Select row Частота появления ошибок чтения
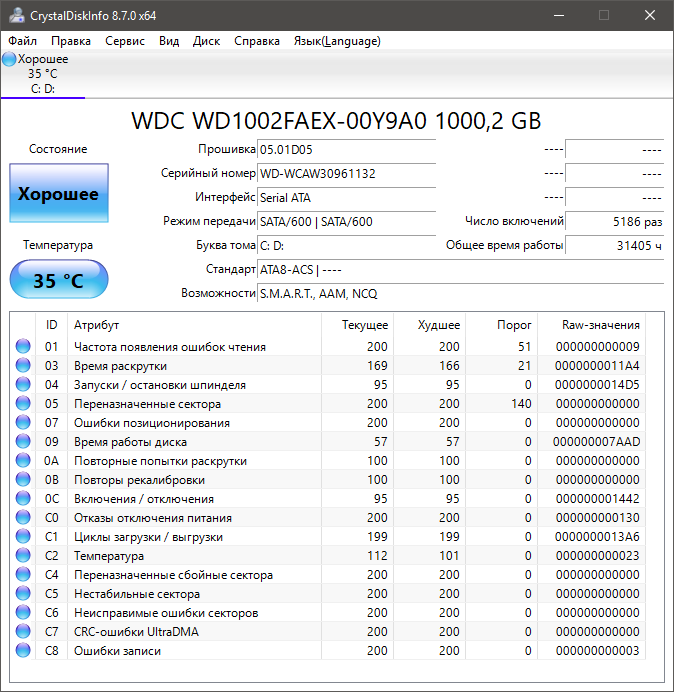This screenshot has width=674, height=692. tap(328, 346)
